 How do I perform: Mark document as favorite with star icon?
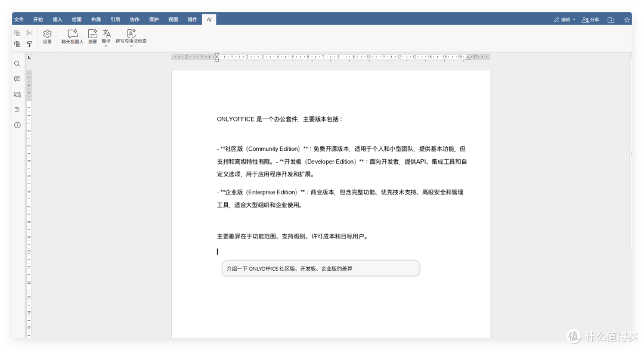point(627,20)
